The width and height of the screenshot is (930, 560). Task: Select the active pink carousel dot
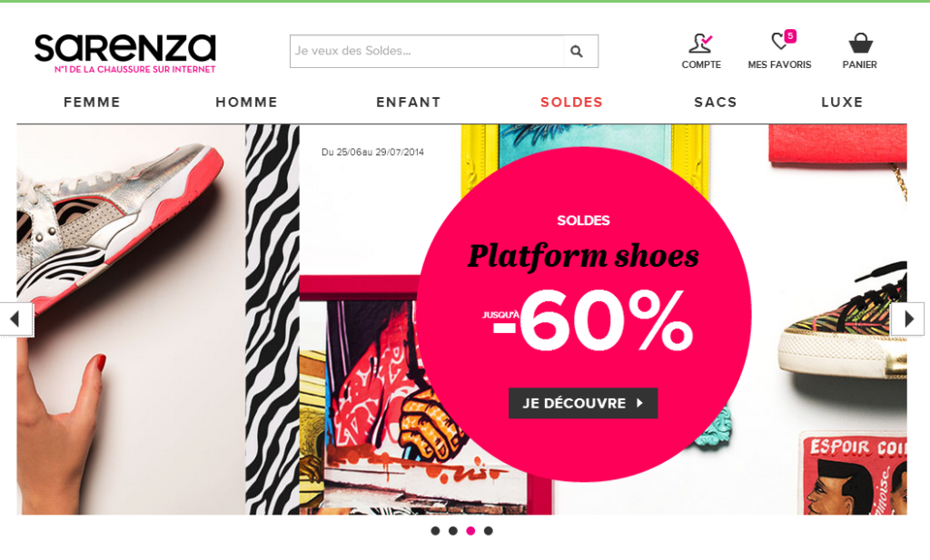470,531
